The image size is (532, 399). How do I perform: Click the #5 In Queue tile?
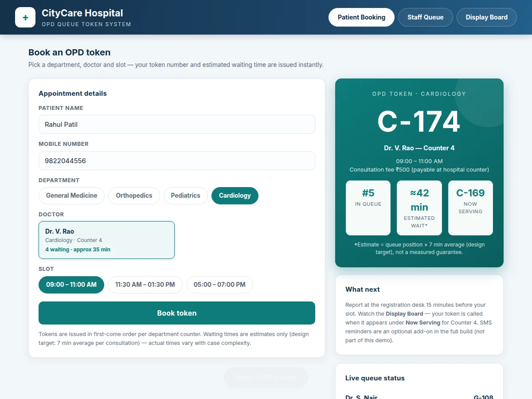tap(368, 207)
